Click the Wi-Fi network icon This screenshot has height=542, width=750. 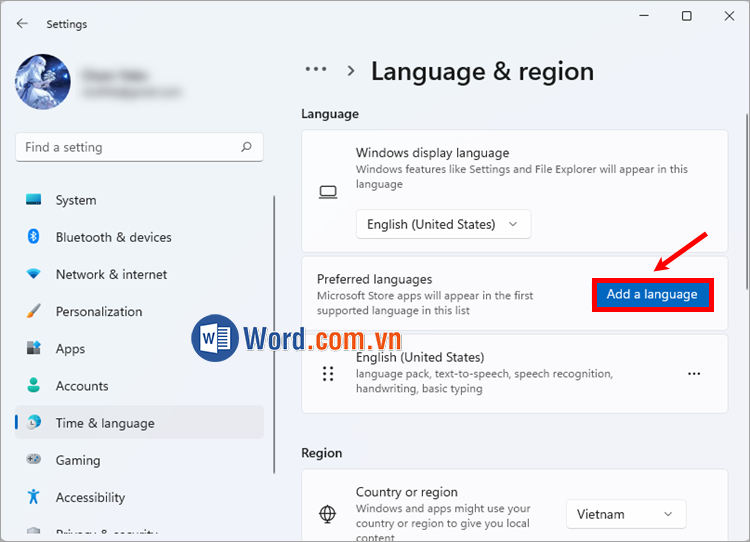[33, 274]
